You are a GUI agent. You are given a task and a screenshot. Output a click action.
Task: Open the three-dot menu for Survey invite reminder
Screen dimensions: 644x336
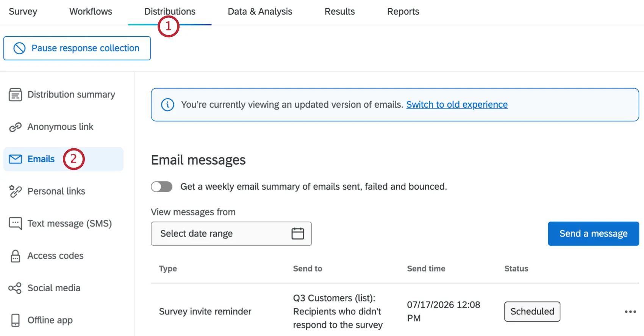[630, 312]
